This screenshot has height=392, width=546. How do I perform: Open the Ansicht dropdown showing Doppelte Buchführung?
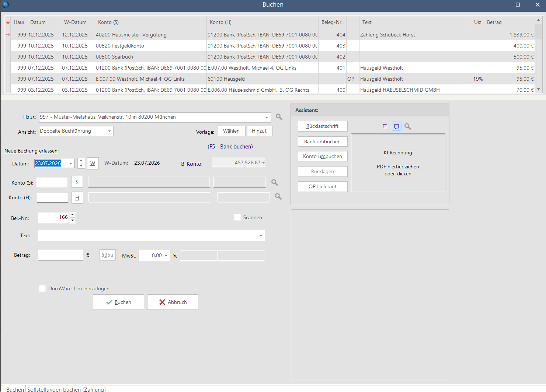click(109, 131)
